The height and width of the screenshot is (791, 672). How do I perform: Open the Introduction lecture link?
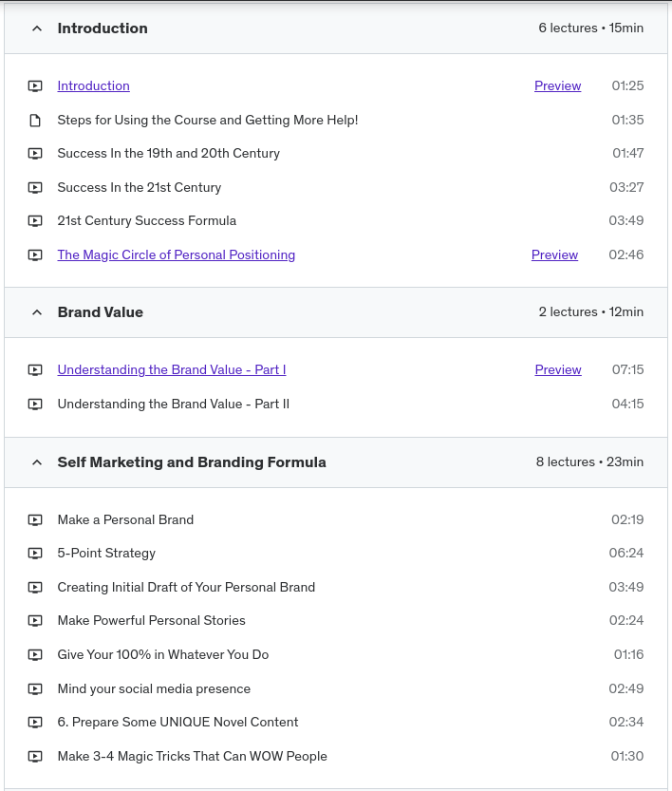click(93, 86)
